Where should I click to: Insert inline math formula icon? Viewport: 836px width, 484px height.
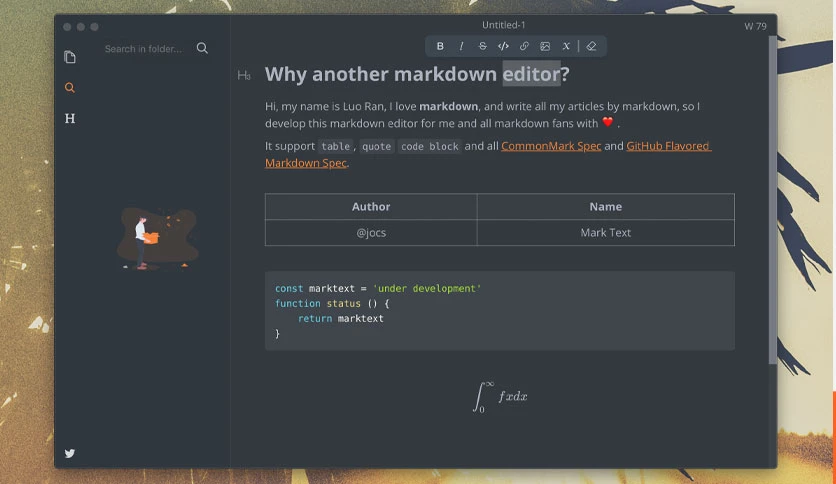(566, 46)
